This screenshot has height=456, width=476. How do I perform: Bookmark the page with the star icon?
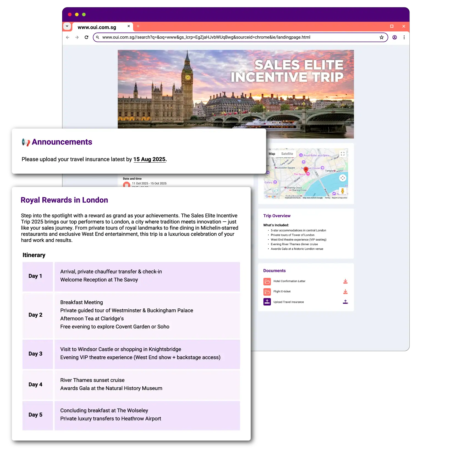click(x=381, y=37)
